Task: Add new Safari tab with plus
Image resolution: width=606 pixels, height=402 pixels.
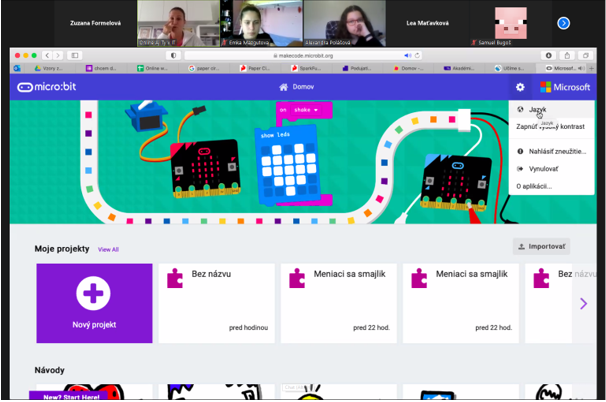Action: point(591,68)
